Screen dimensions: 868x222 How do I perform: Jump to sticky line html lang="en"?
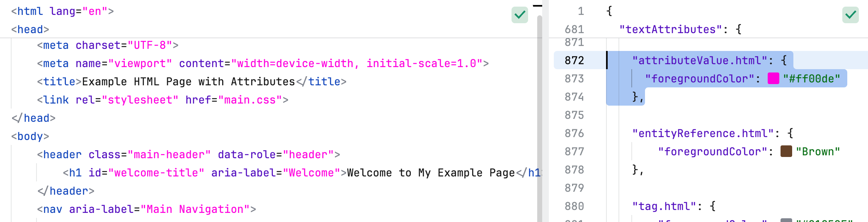62,11
